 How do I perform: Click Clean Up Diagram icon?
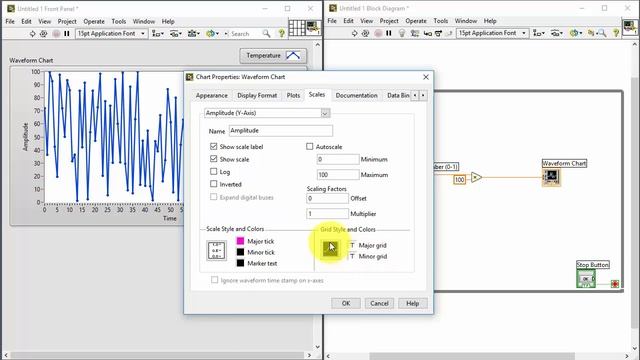[x=591, y=33]
